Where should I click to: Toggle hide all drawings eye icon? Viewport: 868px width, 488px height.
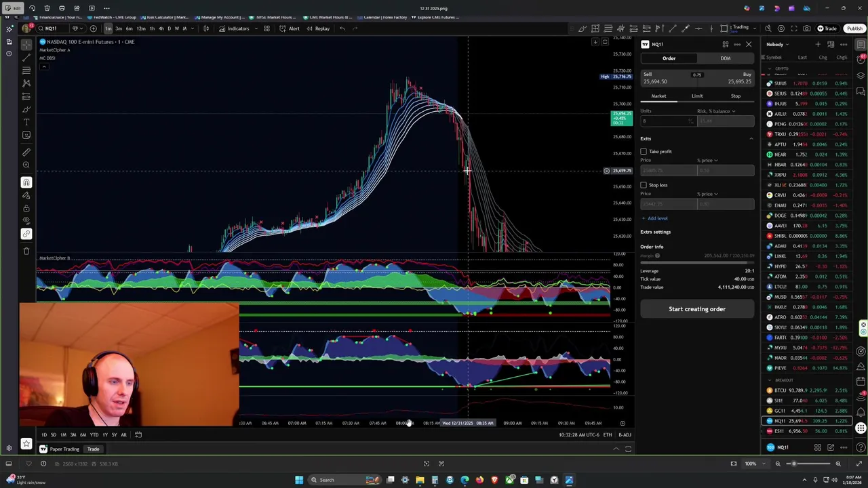[26, 221]
